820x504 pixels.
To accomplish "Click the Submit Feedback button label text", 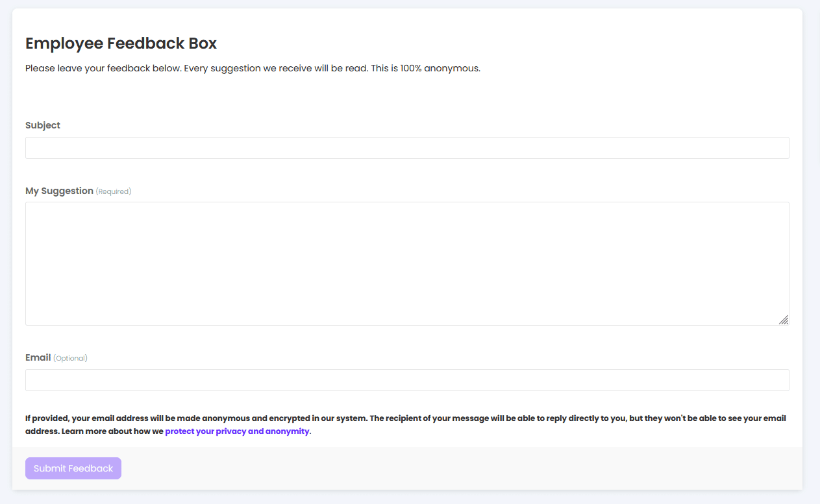I will [73, 468].
